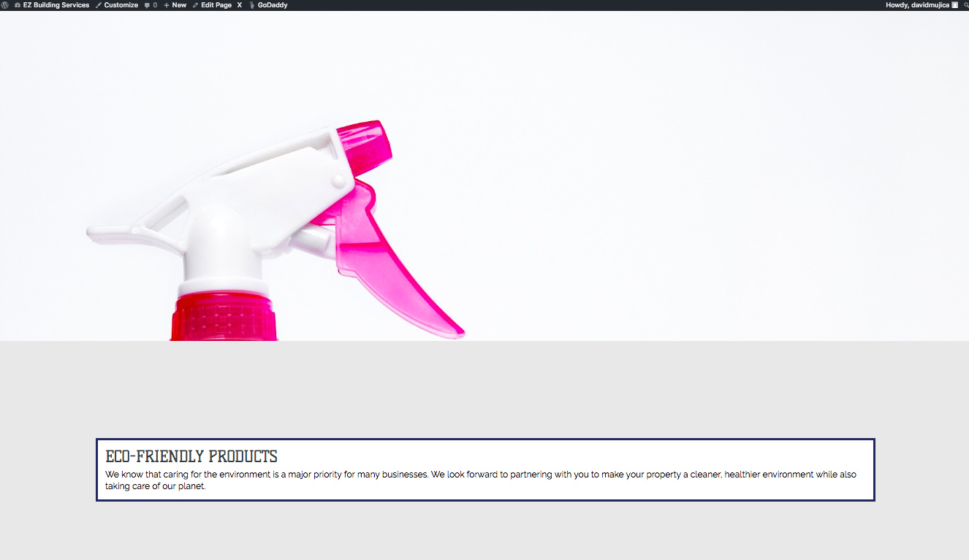Expand the Howdy, davidmujica account menu
The height and width of the screenshot is (560, 969).
click(917, 5)
